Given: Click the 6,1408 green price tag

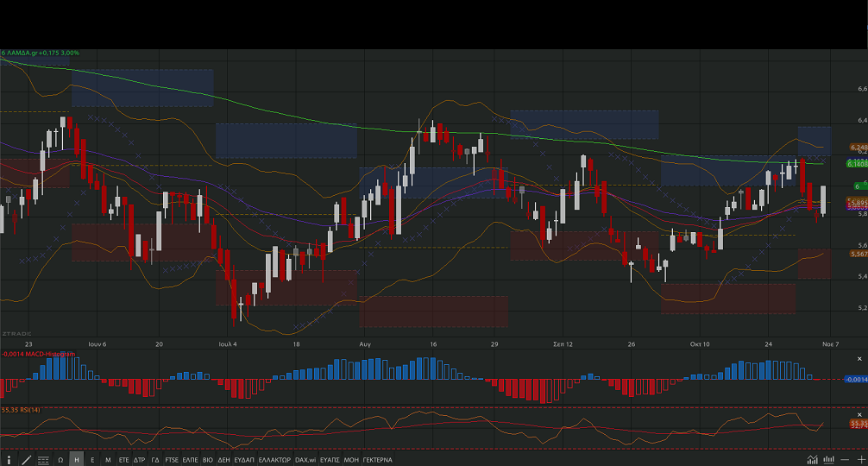Looking at the screenshot, I should pos(858,163).
